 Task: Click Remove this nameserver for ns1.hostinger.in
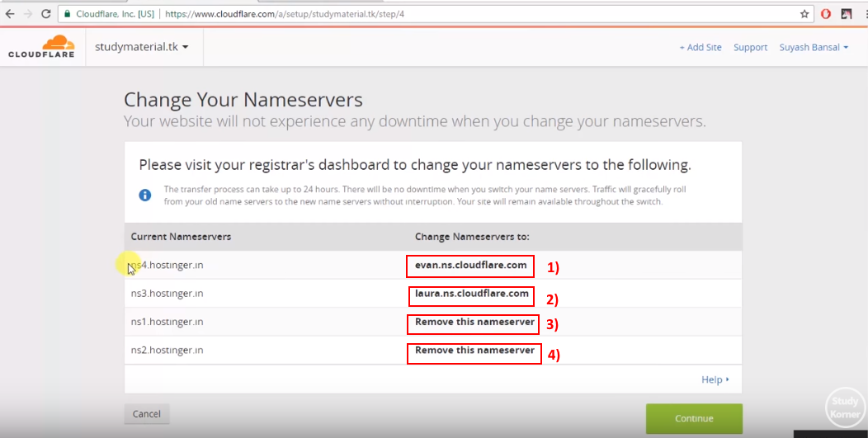click(x=474, y=322)
